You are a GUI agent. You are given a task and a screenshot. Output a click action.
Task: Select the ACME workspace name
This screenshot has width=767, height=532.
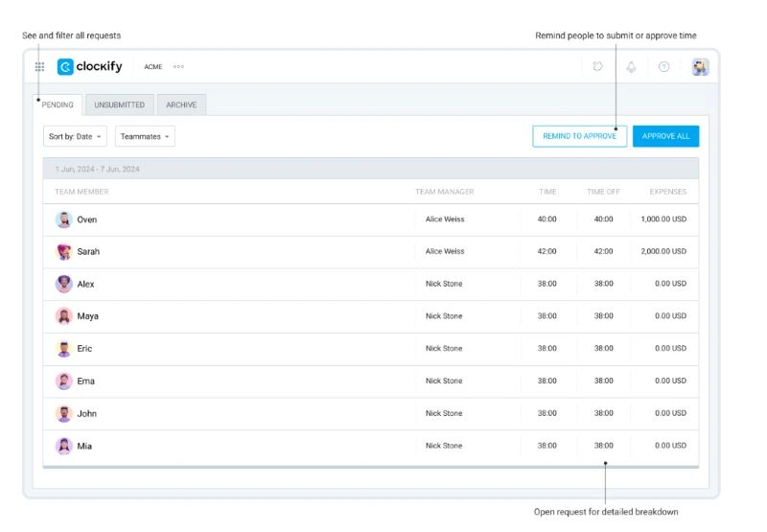[x=153, y=67]
